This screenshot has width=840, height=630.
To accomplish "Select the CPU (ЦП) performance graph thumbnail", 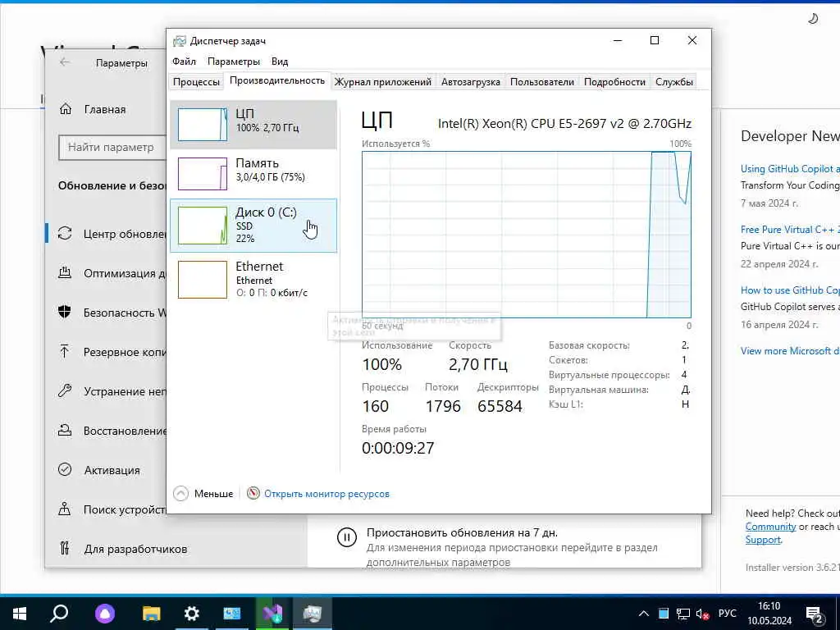I will click(203, 125).
